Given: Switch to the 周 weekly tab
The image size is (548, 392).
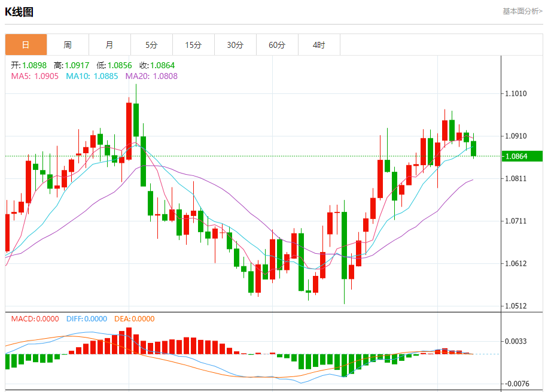Looking at the screenshot, I should click(x=68, y=45).
